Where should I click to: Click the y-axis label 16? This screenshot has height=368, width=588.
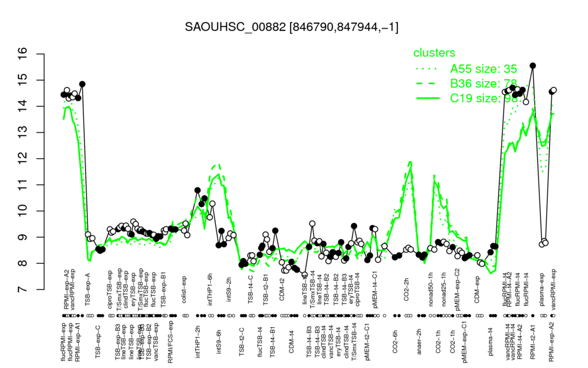(x=23, y=54)
